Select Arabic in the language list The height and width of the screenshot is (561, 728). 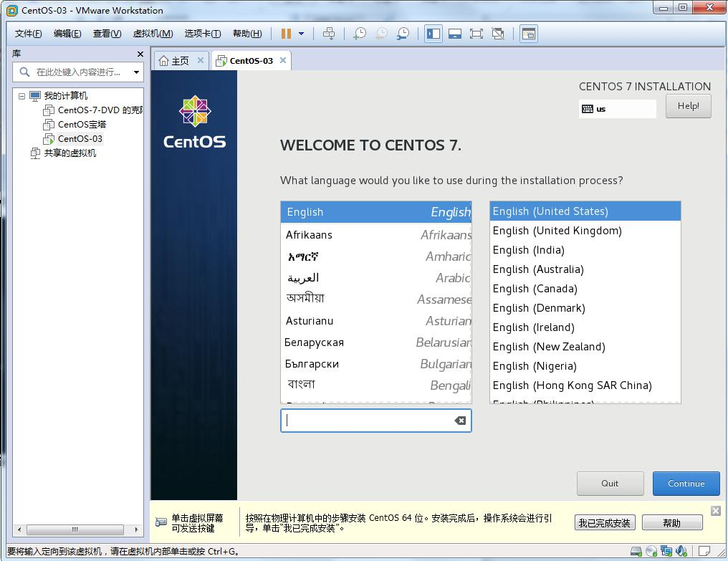[x=376, y=278]
